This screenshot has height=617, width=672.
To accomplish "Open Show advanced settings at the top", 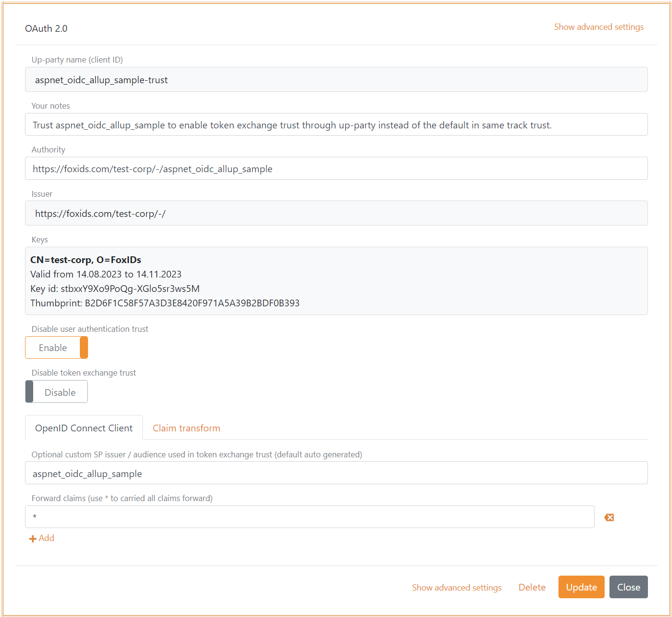I will (x=599, y=27).
